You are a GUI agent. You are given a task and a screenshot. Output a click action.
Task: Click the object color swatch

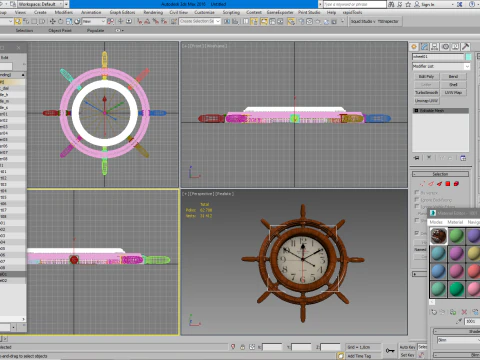[x=468, y=57]
